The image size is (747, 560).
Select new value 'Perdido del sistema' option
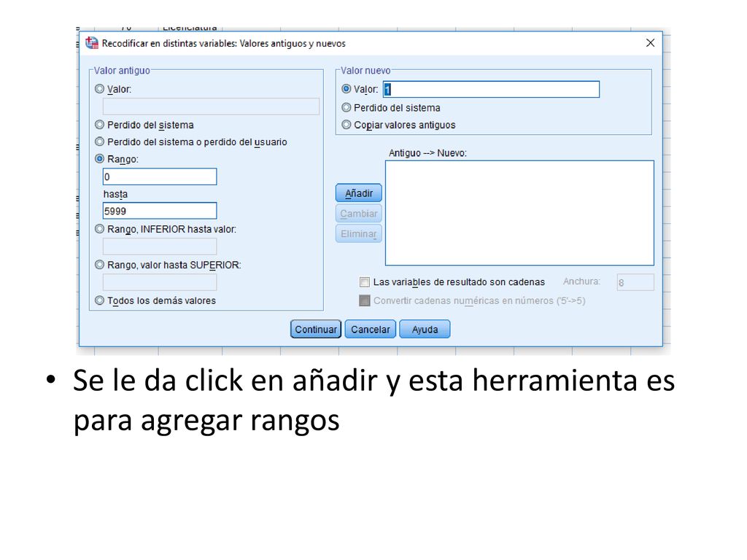[347, 108]
